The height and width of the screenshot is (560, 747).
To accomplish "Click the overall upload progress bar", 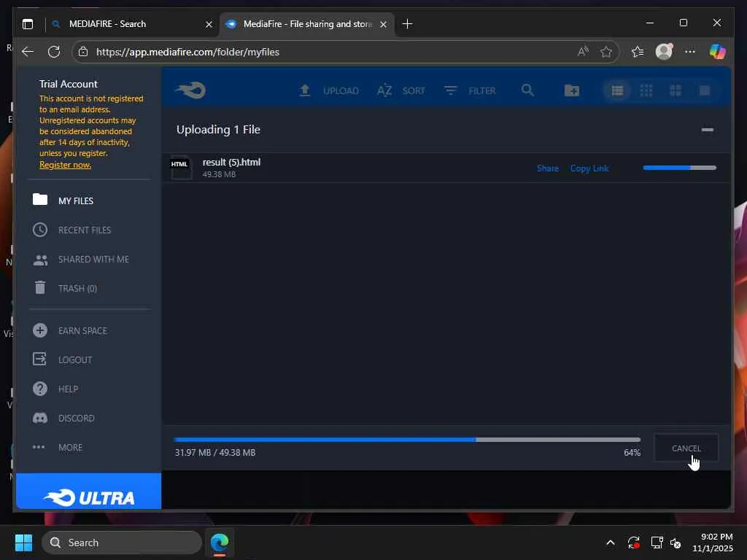I will click(x=407, y=440).
